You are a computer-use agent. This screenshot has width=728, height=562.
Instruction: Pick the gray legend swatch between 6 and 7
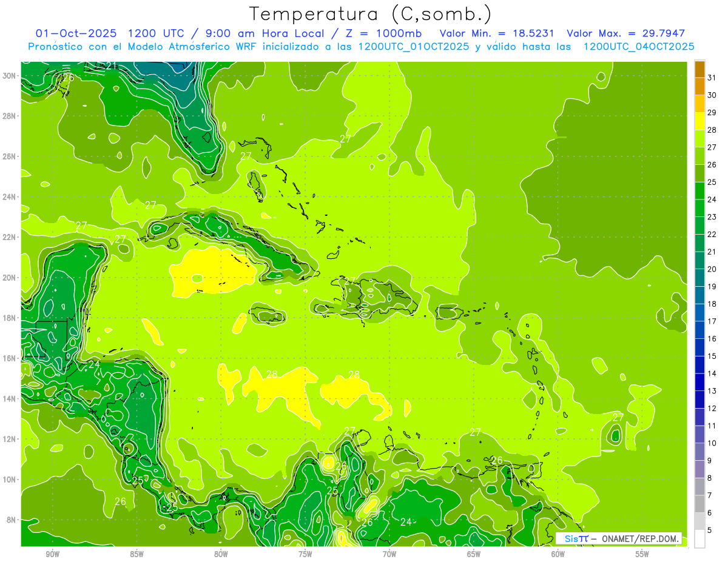[x=699, y=504]
